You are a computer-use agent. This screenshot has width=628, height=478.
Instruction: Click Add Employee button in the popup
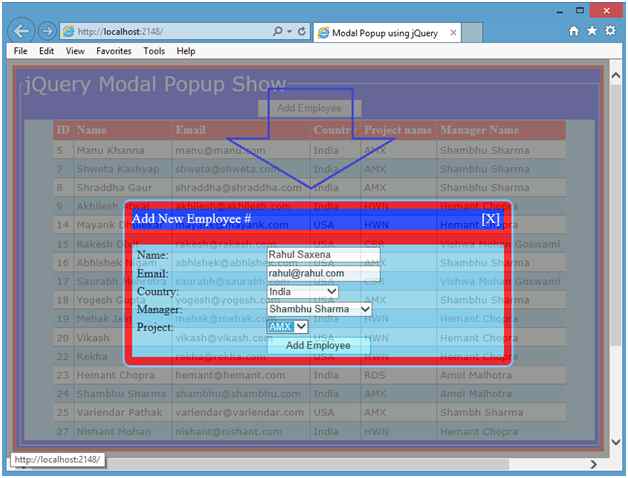coord(318,345)
